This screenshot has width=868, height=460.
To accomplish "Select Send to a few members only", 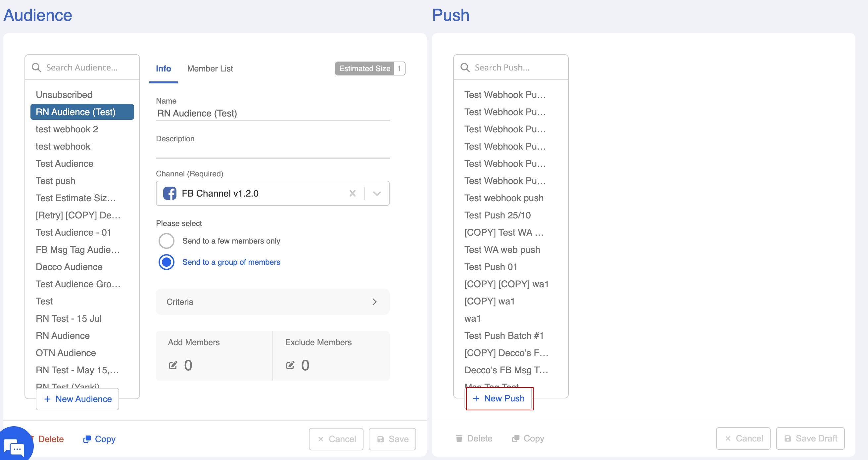I will pos(167,241).
